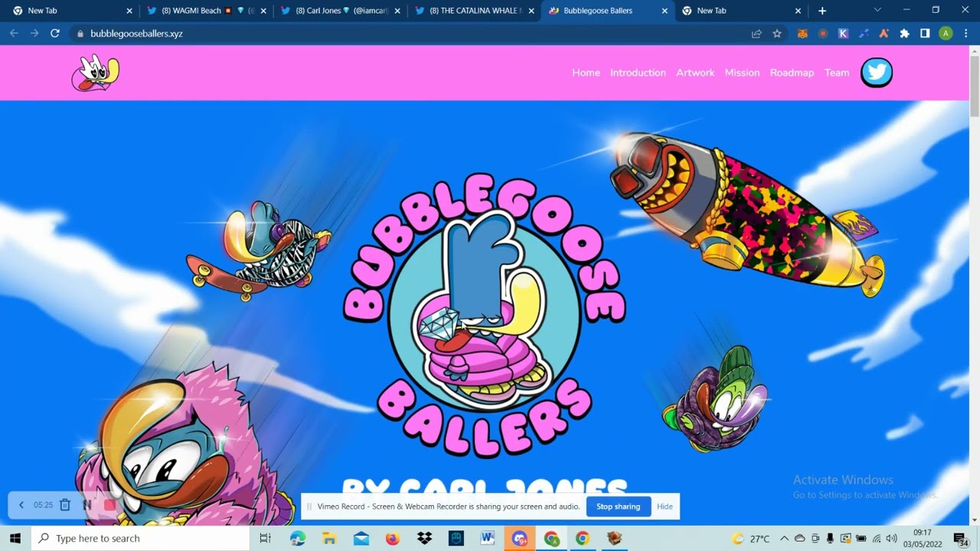Open Microsoft Word from the taskbar
This screenshot has width=980, height=551.
coord(487,538)
